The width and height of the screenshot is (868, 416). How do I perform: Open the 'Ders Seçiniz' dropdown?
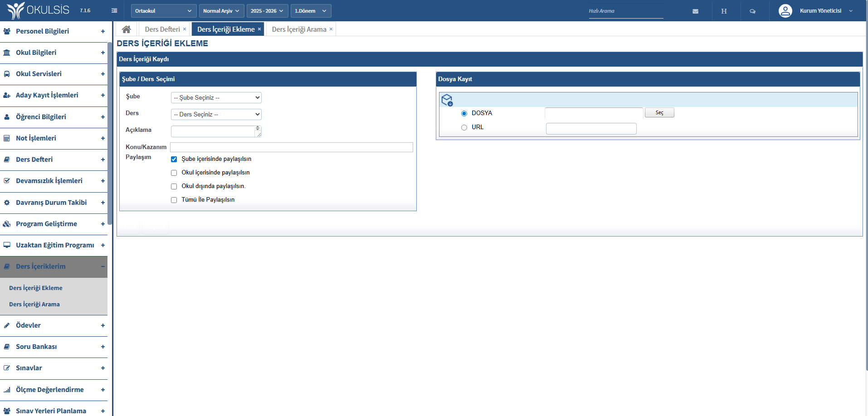tap(216, 115)
